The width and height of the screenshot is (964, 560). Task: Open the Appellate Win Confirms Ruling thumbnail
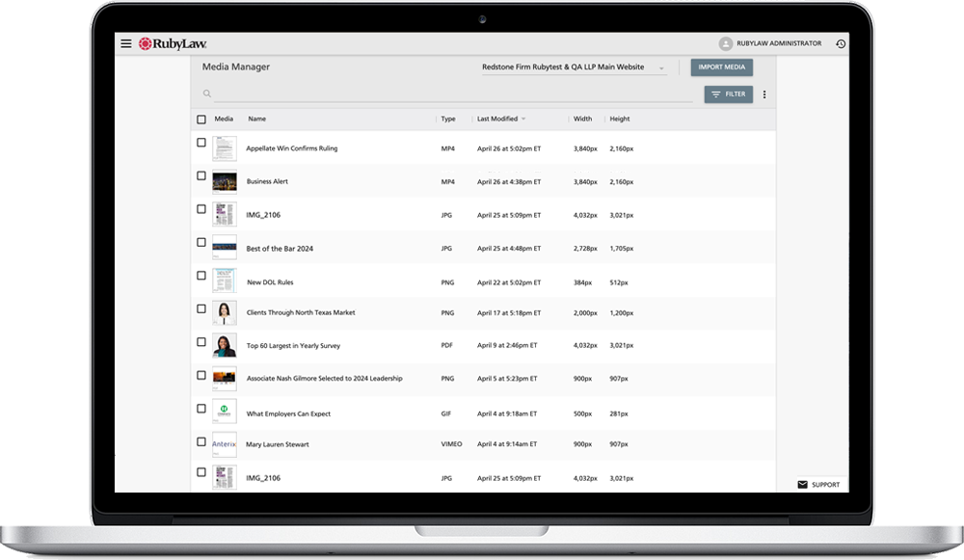pos(225,148)
